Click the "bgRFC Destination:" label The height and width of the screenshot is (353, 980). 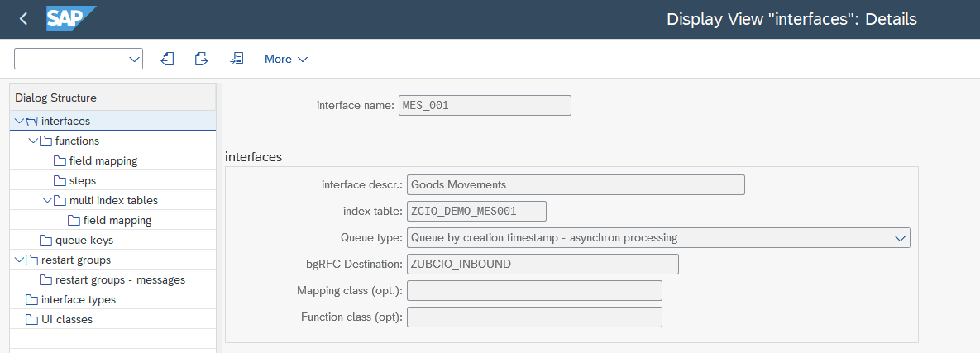pos(355,265)
